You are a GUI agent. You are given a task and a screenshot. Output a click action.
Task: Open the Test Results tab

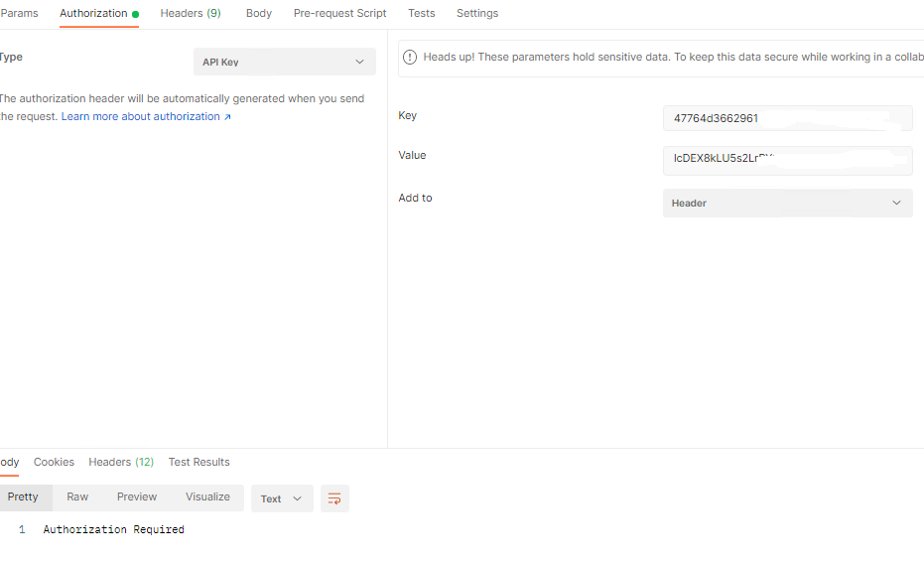[x=198, y=462]
